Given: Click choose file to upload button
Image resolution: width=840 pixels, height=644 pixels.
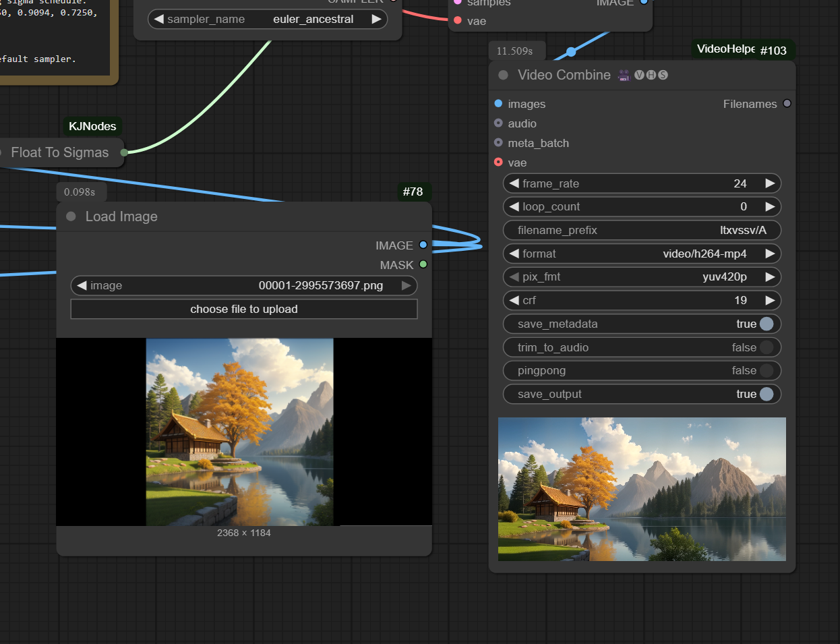Looking at the screenshot, I should coord(244,309).
